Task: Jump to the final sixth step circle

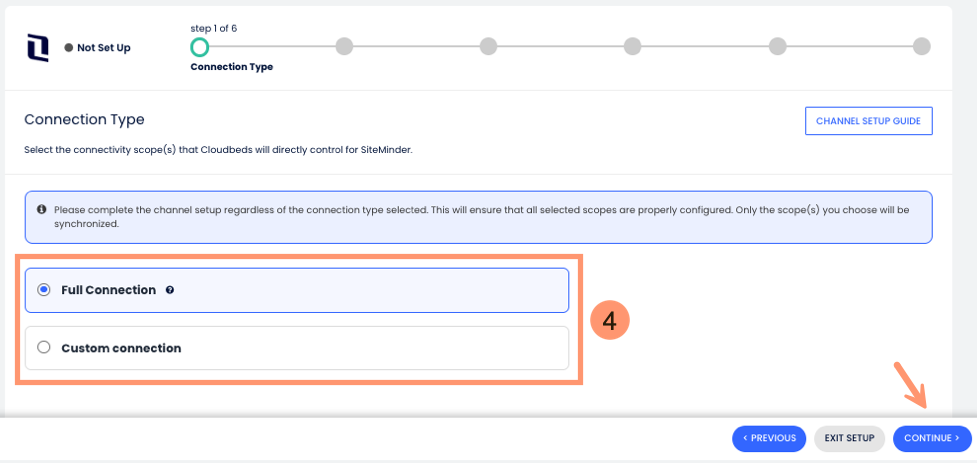Action: click(x=921, y=46)
